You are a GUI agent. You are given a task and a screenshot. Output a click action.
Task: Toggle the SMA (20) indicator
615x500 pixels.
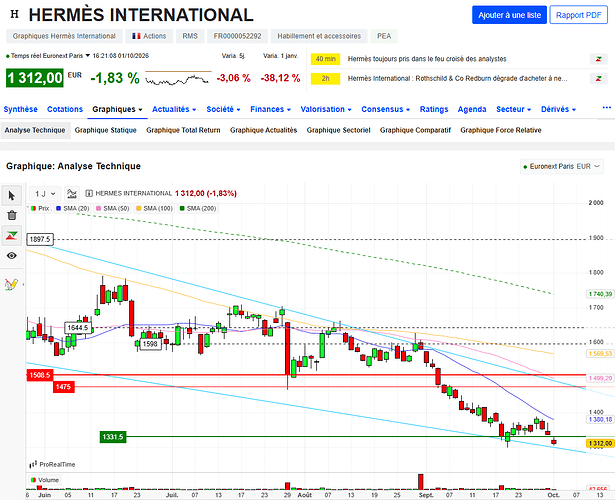[73, 208]
